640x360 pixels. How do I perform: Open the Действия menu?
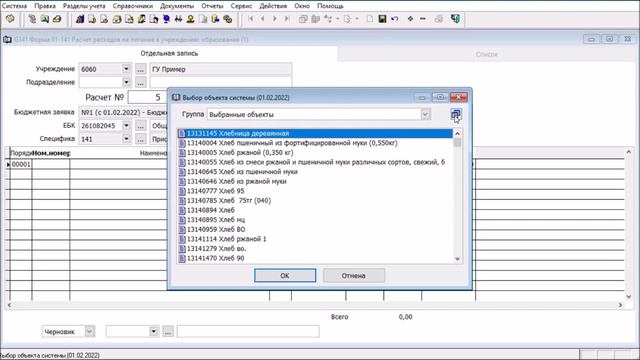point(273,6)
